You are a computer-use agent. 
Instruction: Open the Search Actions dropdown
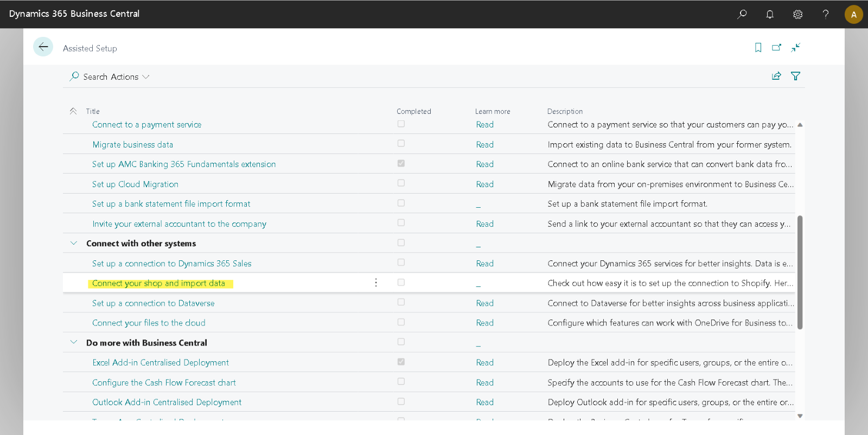click(x=110, y=77)
